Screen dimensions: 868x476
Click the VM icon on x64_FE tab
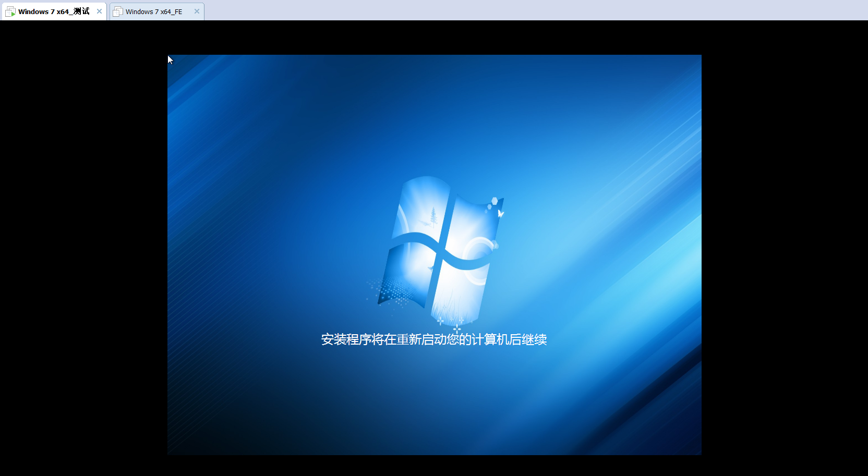coord(118,11)
